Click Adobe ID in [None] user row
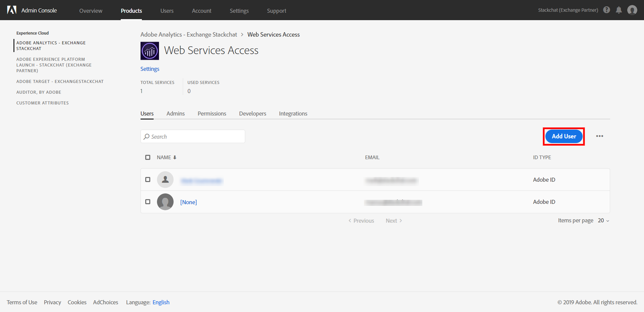 544,202
